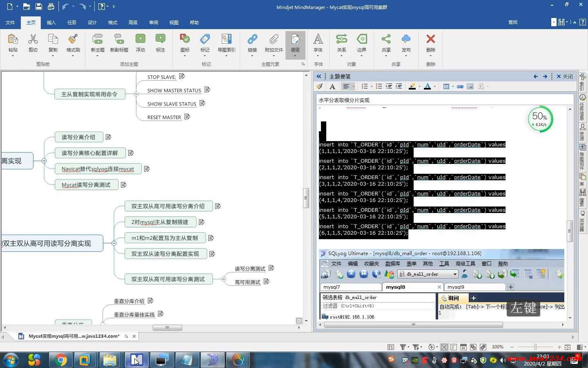
Task: Go to next topic note arrow
Action: point(545,76)
